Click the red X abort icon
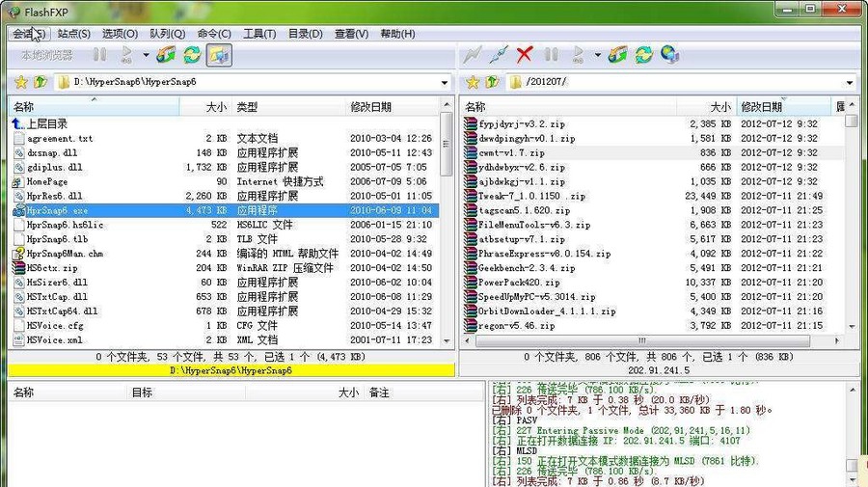The height and width of the screenshot is (487, 868). 525,55
